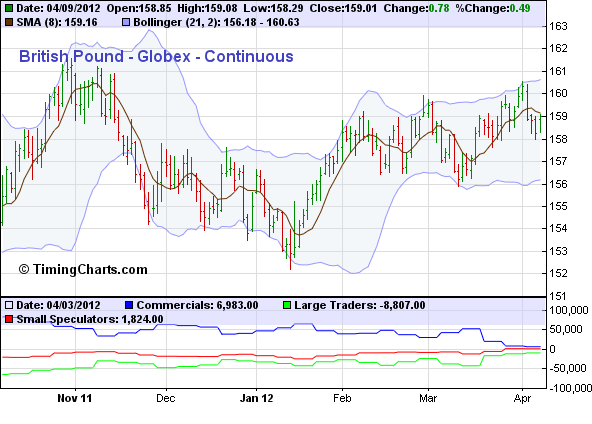
Task: Click the British Pound - Globex - Continuous title
Action: click(x=156, y=57)
